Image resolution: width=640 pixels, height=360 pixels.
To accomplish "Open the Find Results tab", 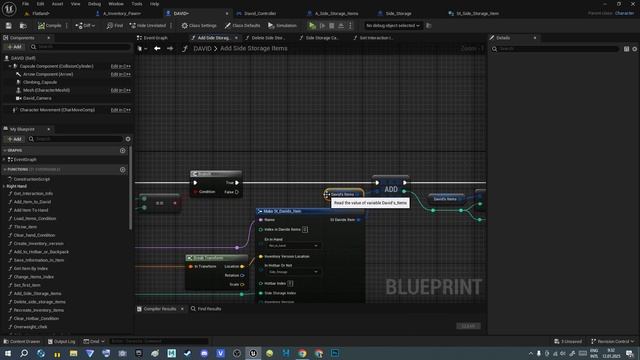I will [x=206, y=309].
